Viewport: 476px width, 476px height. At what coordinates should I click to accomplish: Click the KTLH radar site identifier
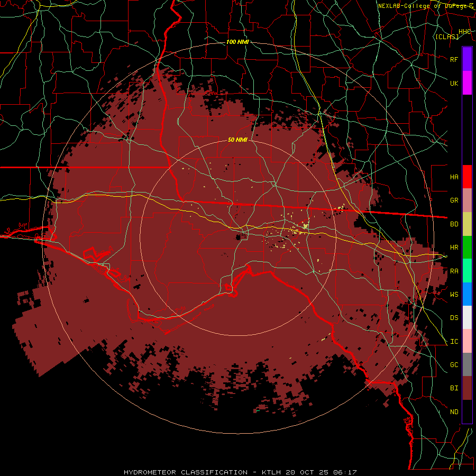coord(271,472)
